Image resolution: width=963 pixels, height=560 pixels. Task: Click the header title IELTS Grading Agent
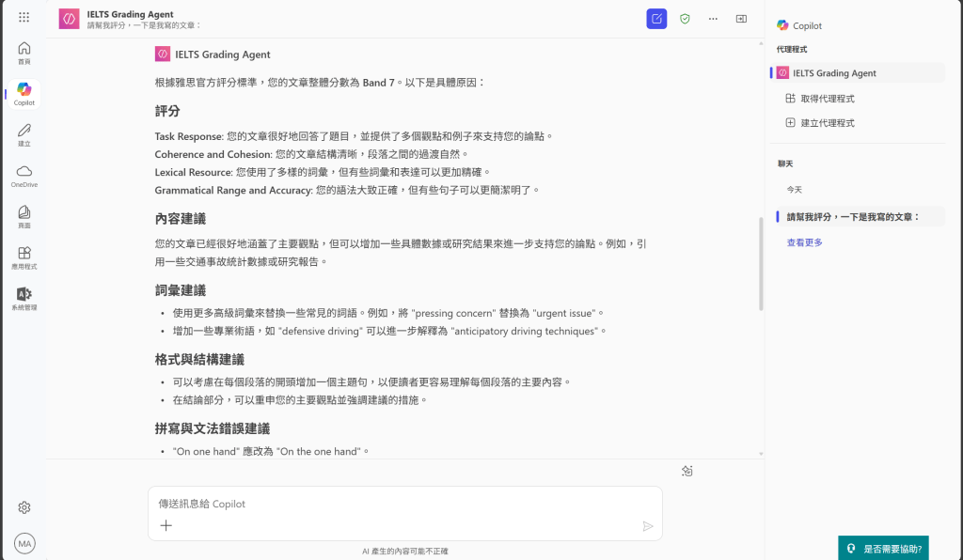130,14
